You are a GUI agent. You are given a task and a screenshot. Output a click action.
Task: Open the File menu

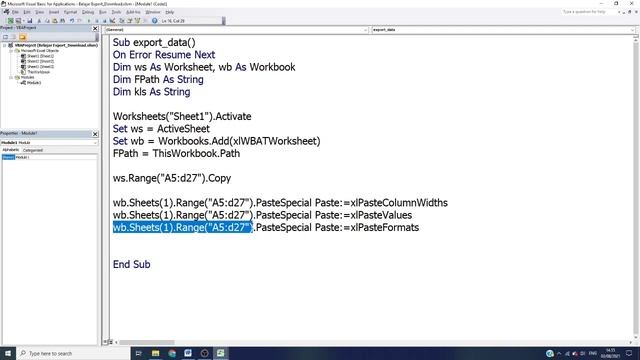(15, 12)
